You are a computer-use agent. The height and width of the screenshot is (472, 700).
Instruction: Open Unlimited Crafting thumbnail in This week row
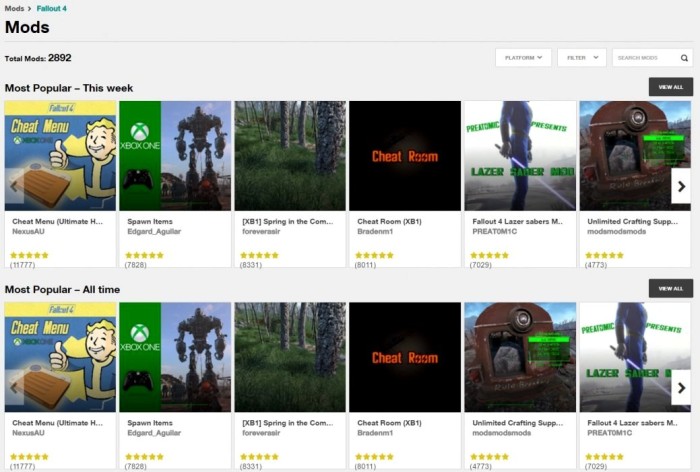coord(635,156)
